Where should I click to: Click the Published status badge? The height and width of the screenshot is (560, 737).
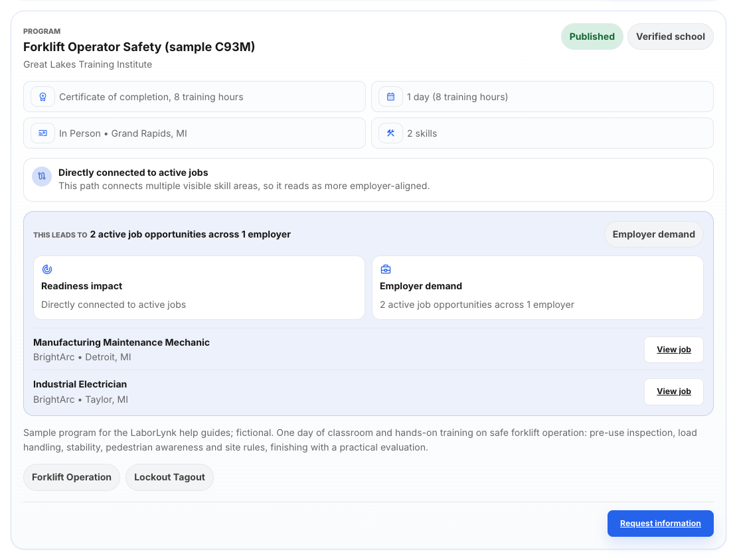point(592,36)
